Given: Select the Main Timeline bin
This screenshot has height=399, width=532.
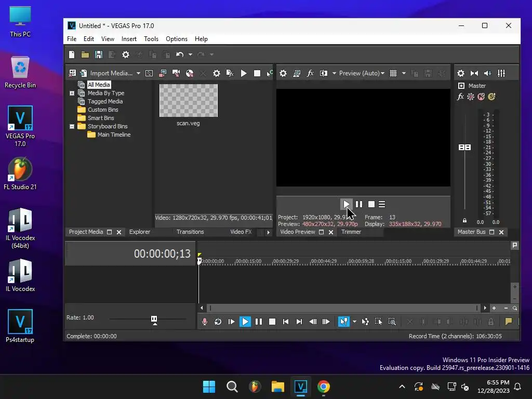Looking at the screenshot, I should click(x=114, y=135).
